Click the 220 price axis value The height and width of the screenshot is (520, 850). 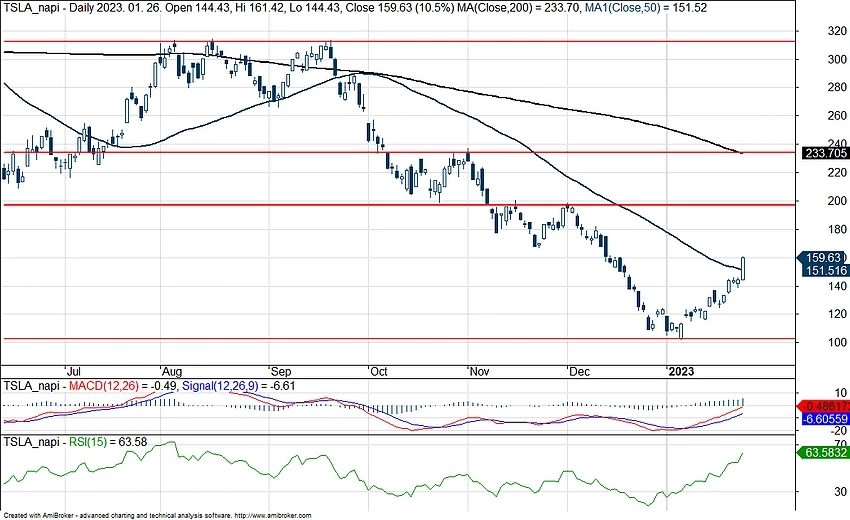(837, 172)
